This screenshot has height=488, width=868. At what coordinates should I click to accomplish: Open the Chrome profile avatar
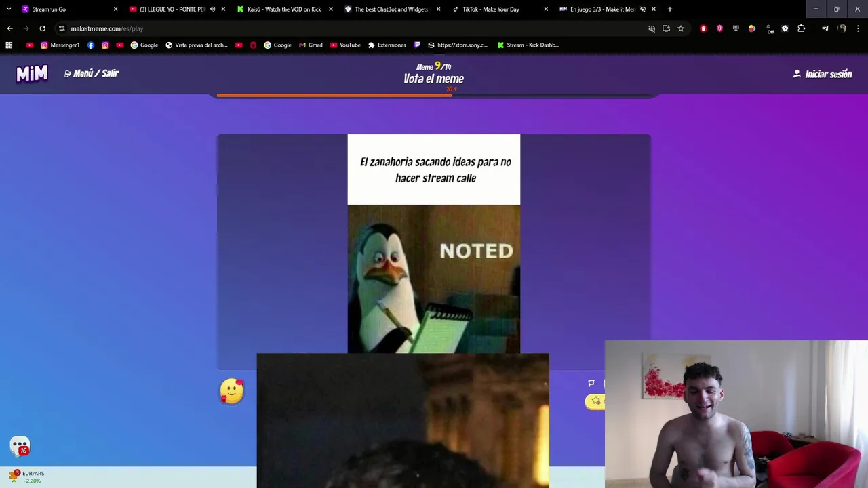[x=842, y=28]
